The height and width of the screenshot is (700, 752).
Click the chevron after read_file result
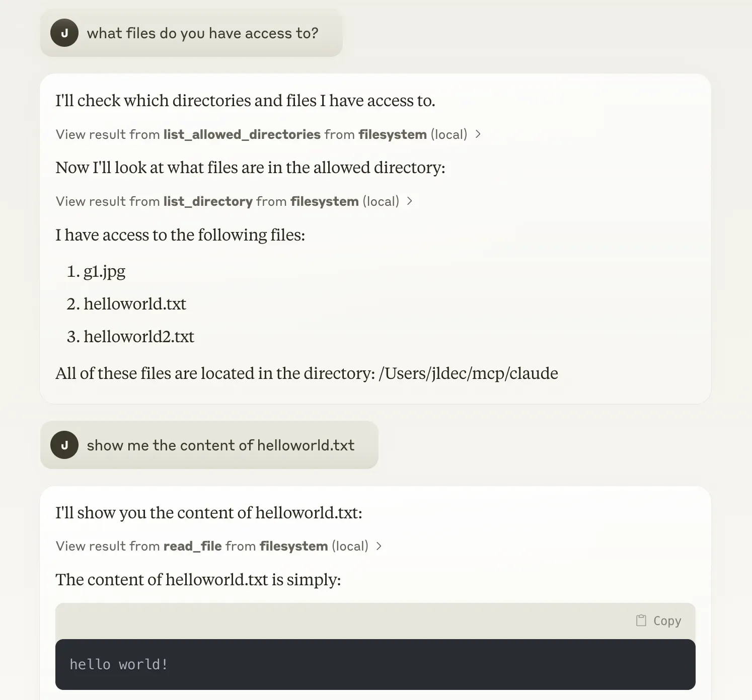(x=379, y=546)
